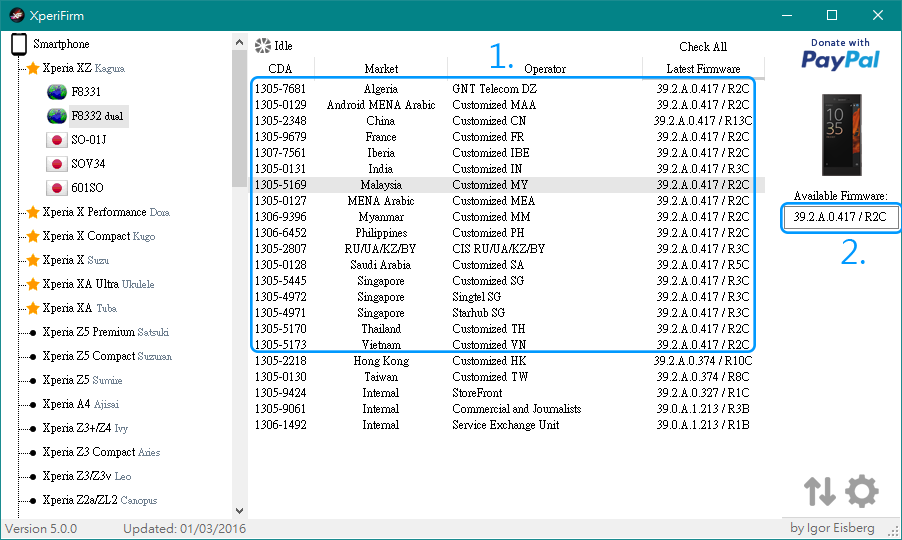902x540 pixels.
Task: Click the Xperia phone picture
Action: [x=842, y=135]
